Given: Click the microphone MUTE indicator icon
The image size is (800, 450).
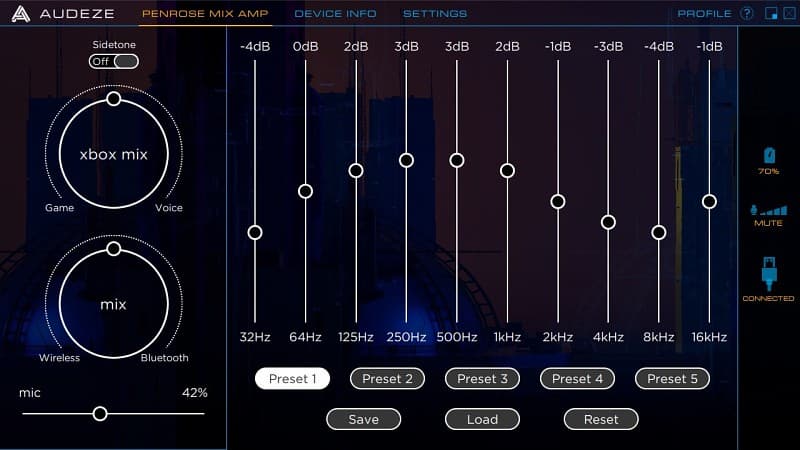Looking at the screenshot, I should [x=768, y=210].
